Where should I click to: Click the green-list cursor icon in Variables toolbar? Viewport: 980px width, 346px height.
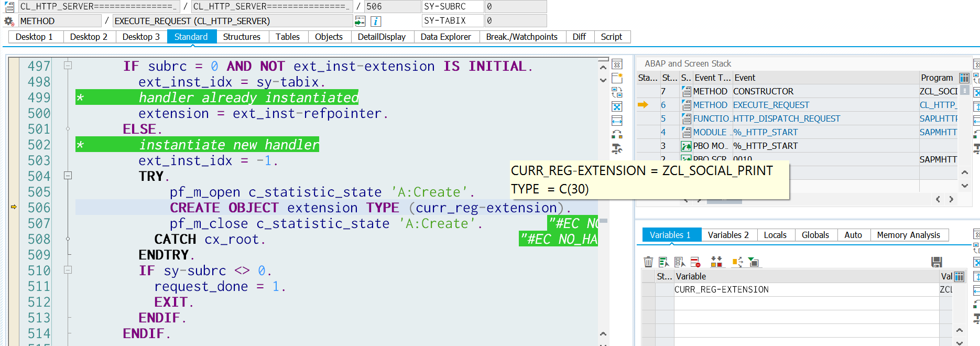point(664,262)
